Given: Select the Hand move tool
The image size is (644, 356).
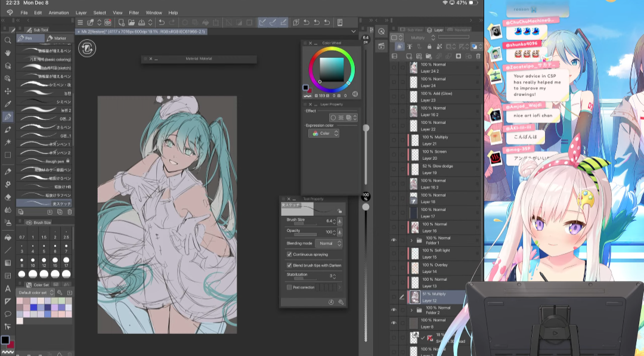Looking at the screenshot, I should pos(8,53).
